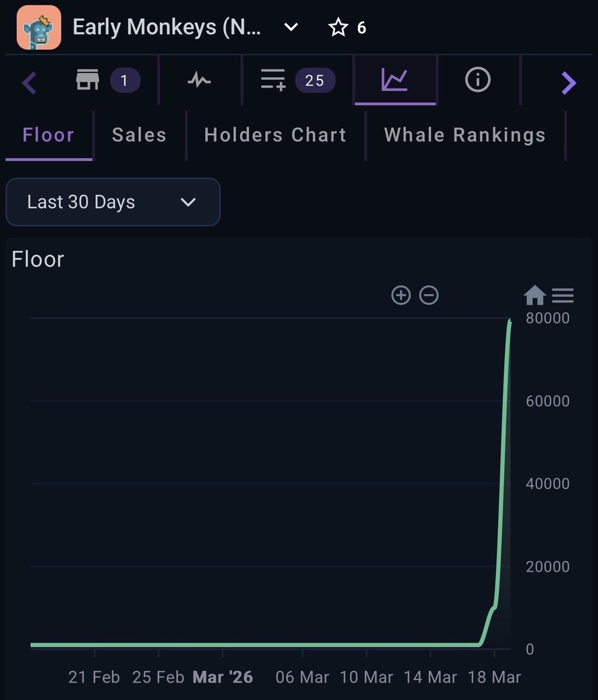Reset chart zoom with home icon
The width and height of the screenshot is (598, 700).
point(534,296)
